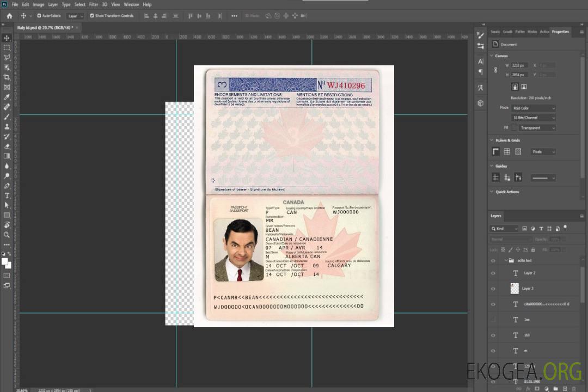The height and width of the screenshot is (392, 588).
Task: Collapse the 'adte text' layer group
Action: click(x=506, y=260)
